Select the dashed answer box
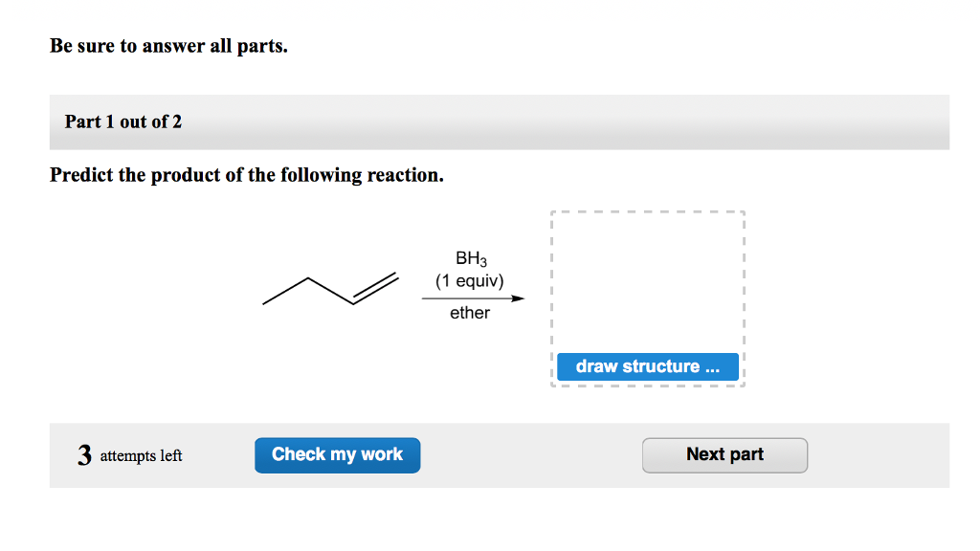 coord(647,287)
